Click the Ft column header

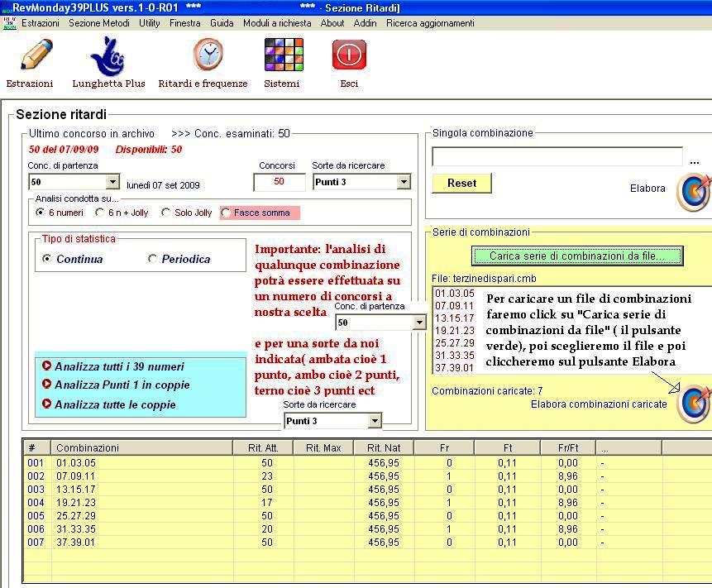(x=508, y=448)
